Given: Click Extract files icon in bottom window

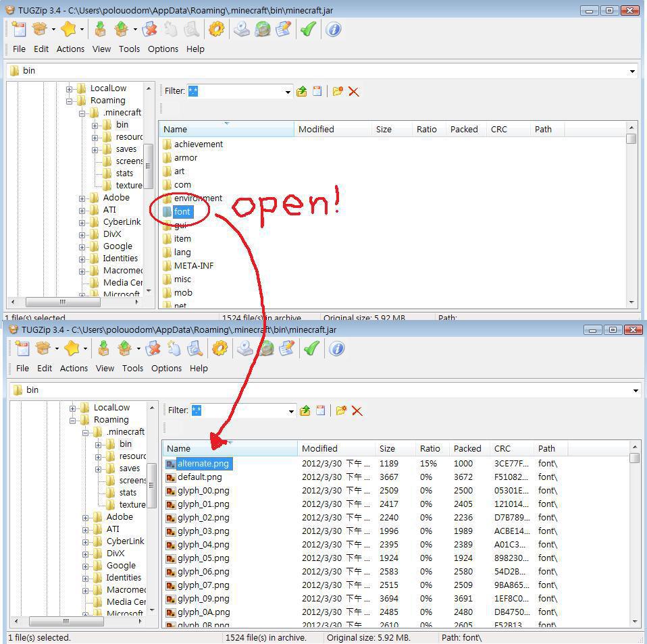Looking at the screenshot, I should 125,348.
